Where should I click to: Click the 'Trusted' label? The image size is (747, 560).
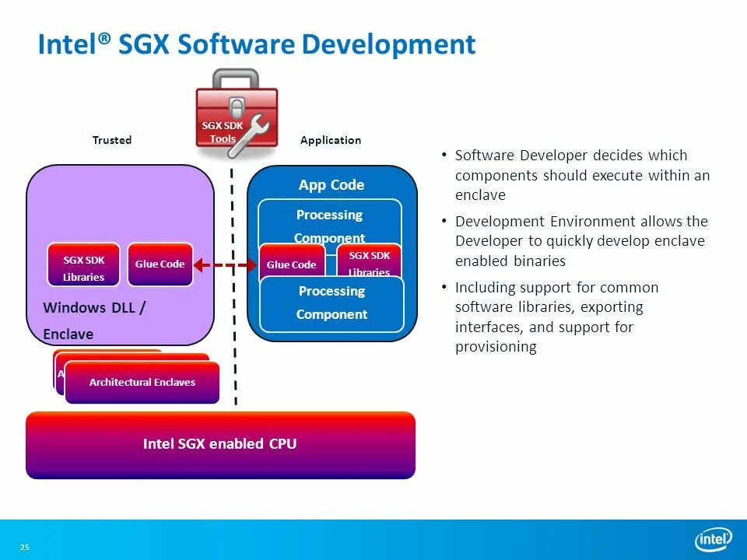coord(112,140)
